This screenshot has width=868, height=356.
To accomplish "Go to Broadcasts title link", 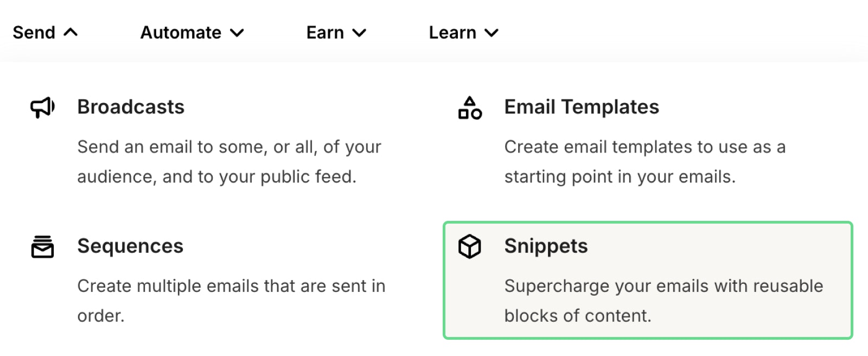I will [x=131, y=107].
